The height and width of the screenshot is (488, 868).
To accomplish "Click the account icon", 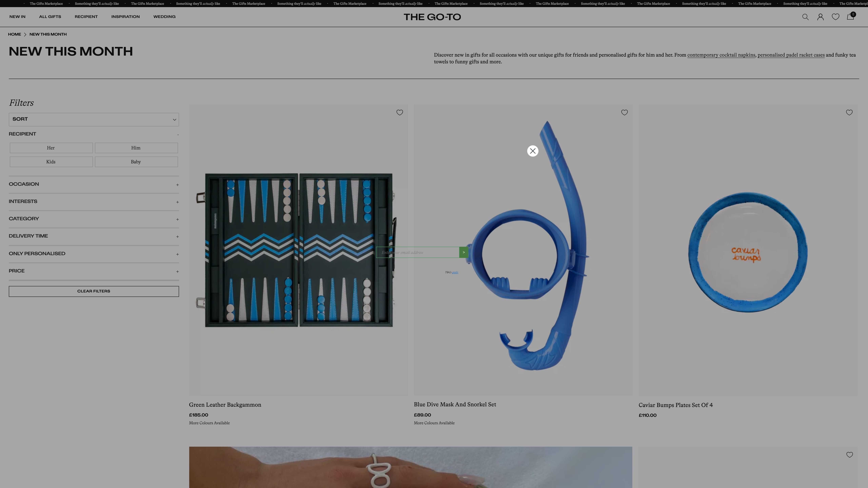I will coord(821,16).
